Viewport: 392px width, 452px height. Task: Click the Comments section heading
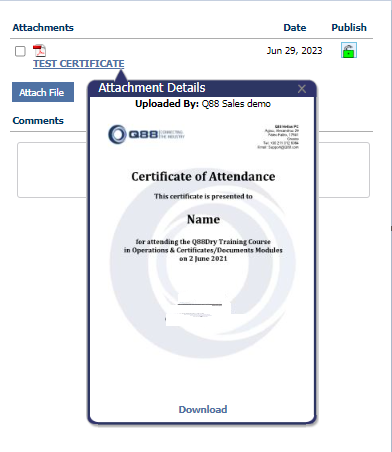click(38, 120)
